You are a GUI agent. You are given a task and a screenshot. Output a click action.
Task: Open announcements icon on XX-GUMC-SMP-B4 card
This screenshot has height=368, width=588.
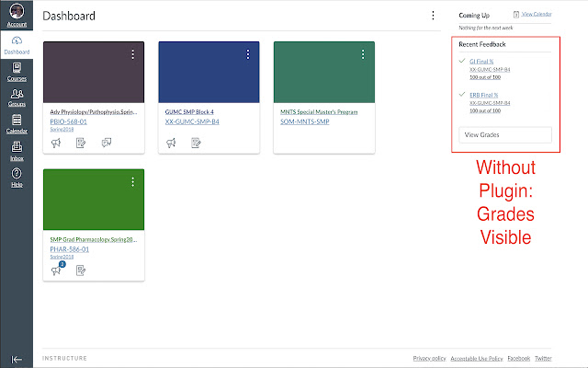click(x=171, y=143)
